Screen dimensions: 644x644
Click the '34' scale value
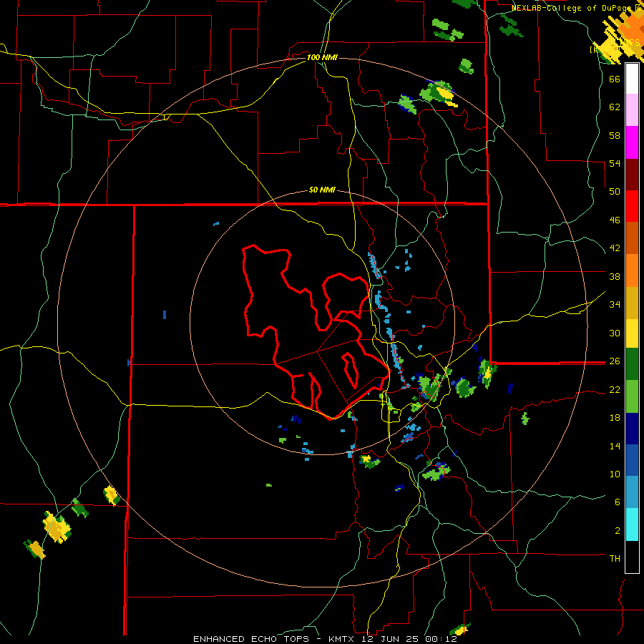[615, 305]
